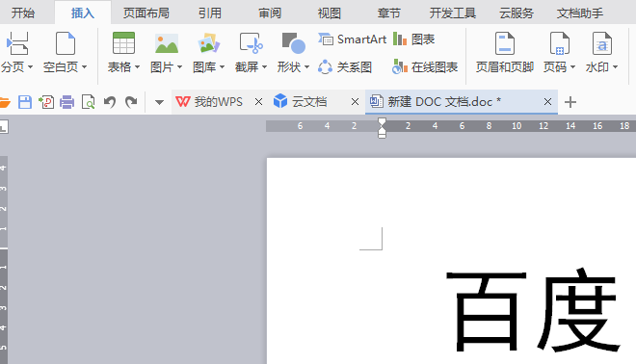
Task: Redo the last action
Action: pos(131,102)
